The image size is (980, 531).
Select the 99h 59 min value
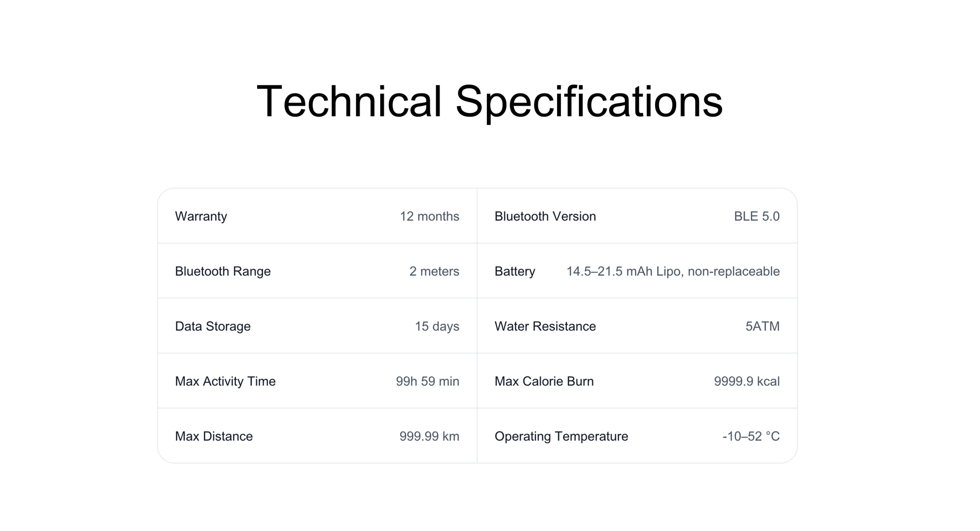427,381
